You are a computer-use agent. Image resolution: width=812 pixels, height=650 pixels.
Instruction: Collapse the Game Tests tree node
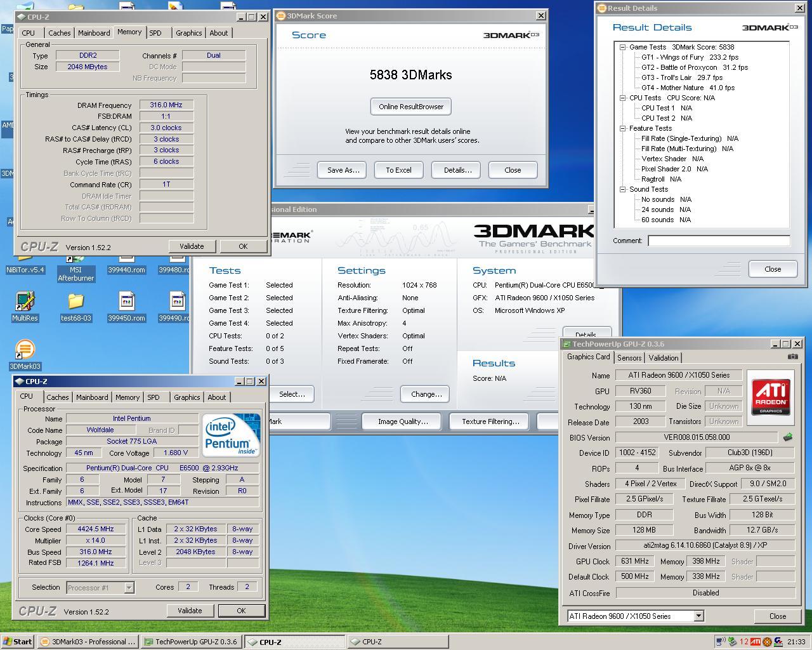click(x=623, y=47)
